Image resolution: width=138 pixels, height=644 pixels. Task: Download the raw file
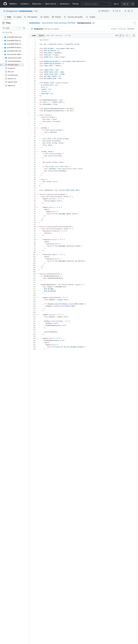(123, 36)
